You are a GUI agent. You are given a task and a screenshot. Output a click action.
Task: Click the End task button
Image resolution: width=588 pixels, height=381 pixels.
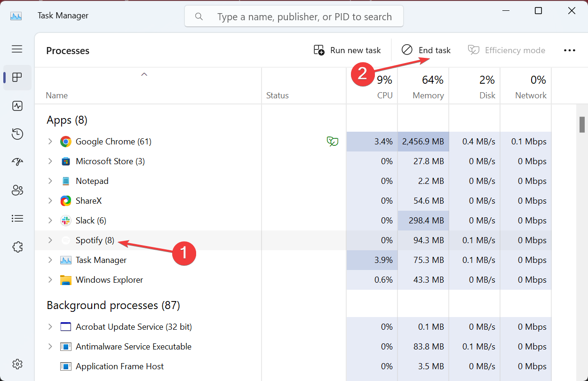(x=426, y=50)
